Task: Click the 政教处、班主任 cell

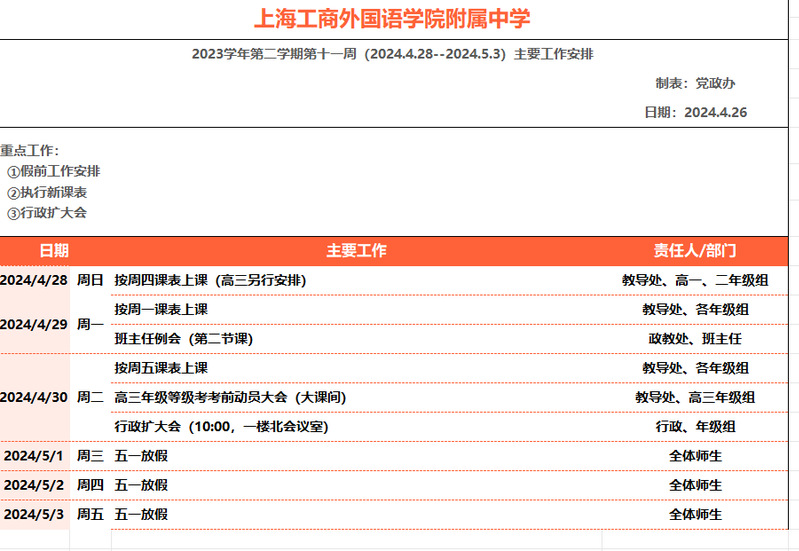Action: point(695,339)
